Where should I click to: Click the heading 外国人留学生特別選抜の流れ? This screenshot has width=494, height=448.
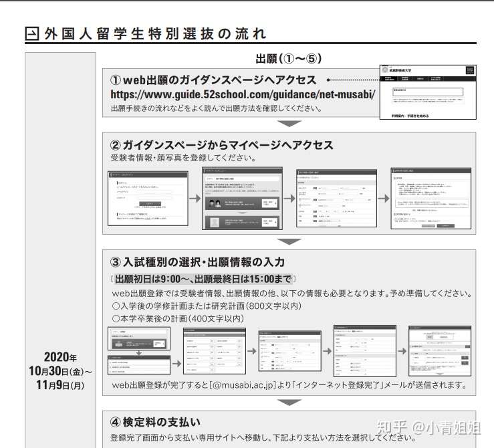(155, 33)
